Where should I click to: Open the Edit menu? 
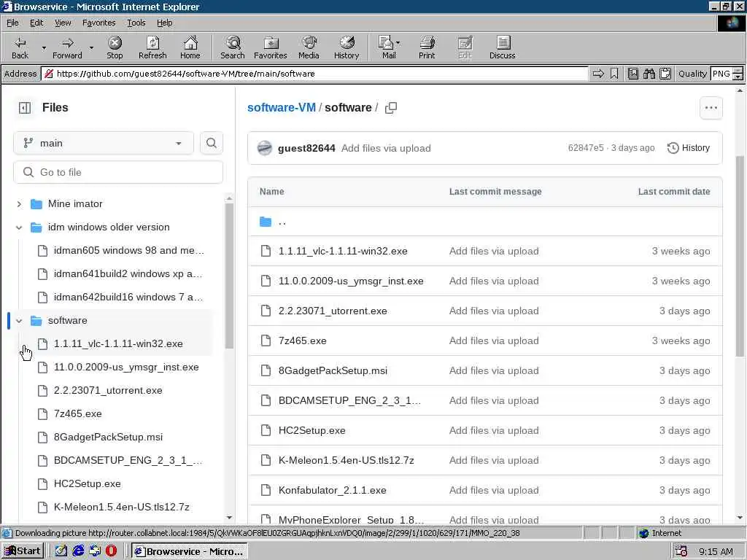tap(36, 23)
